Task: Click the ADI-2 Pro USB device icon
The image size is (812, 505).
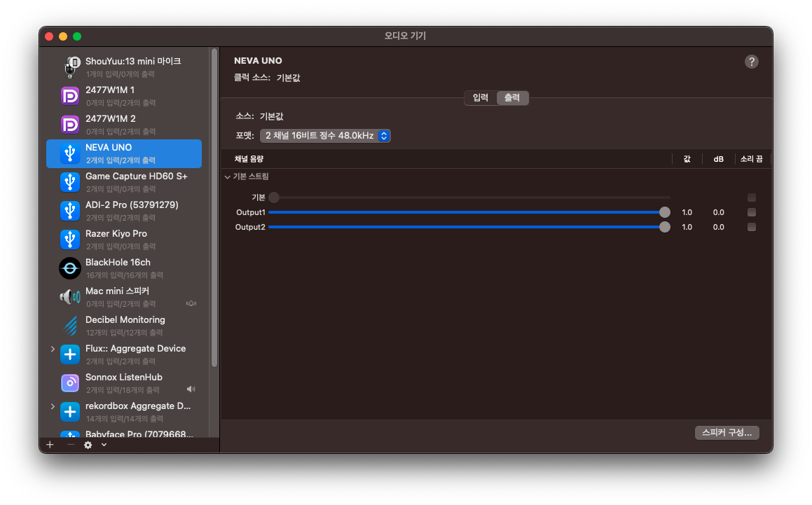Action: 70,212
